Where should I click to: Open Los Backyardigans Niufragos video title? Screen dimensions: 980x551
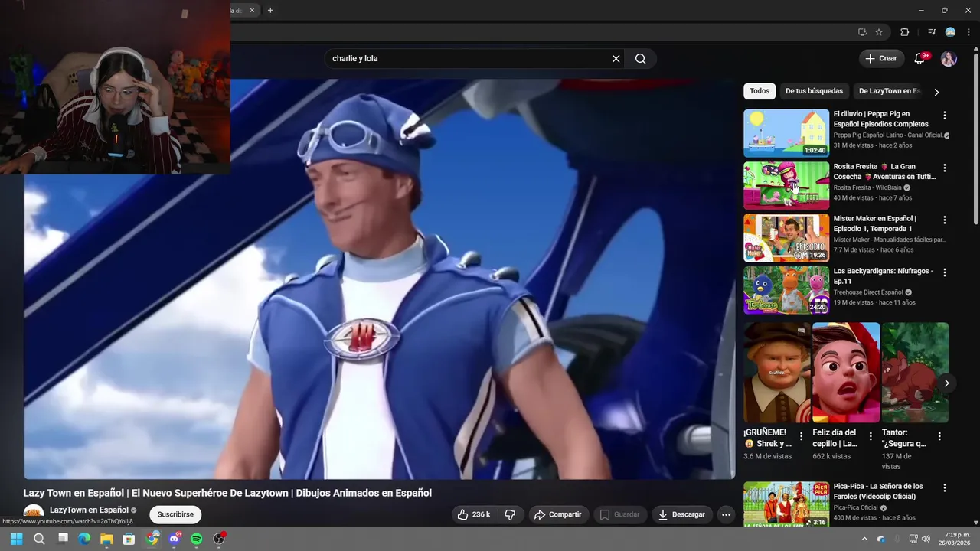(x=884, y=275)
